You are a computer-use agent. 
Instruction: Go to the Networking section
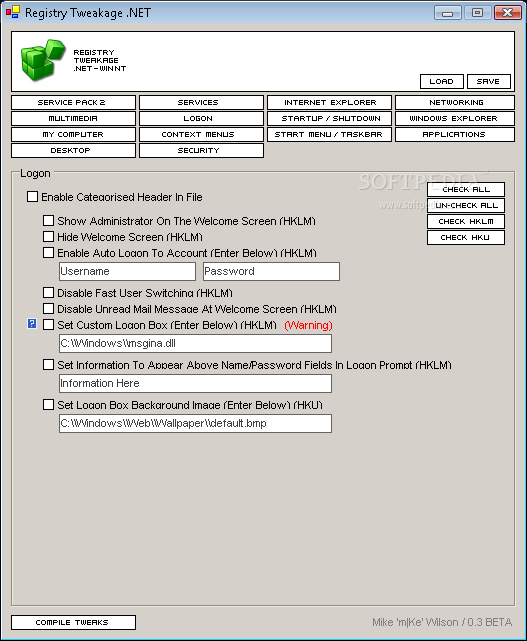pyautogui.click(x=455, y=102)
